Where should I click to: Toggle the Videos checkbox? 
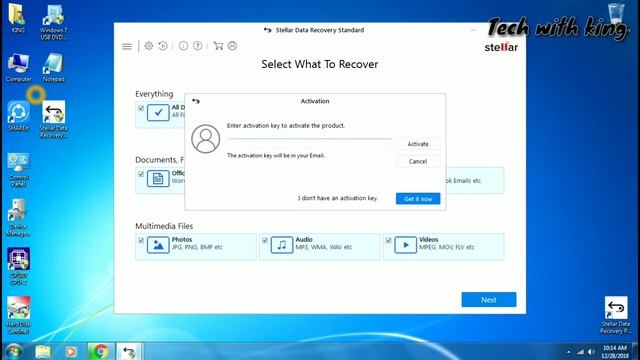(389, 240)
